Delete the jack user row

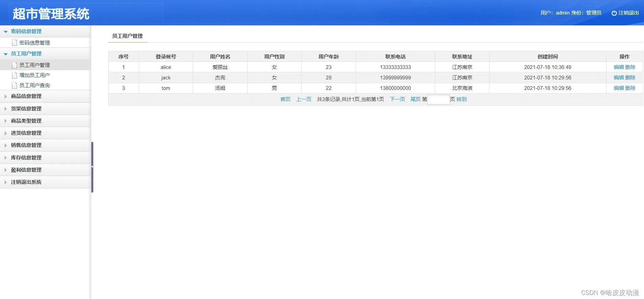coord(630,78)
